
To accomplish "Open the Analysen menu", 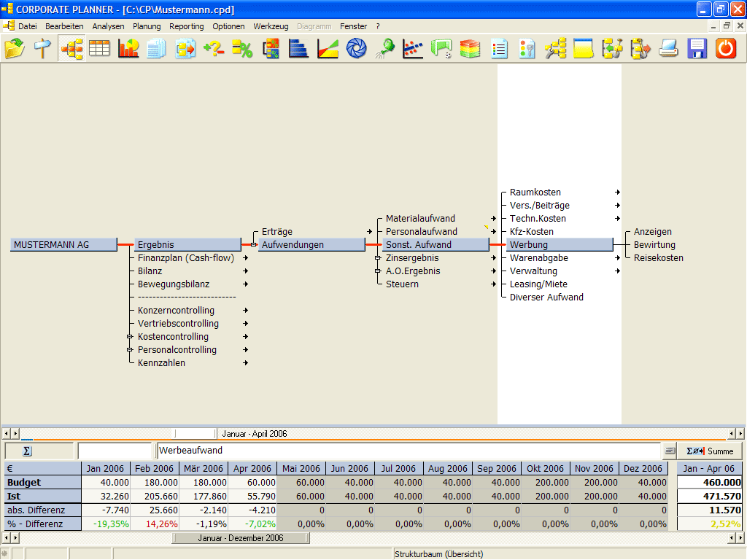I will point(108,26).
